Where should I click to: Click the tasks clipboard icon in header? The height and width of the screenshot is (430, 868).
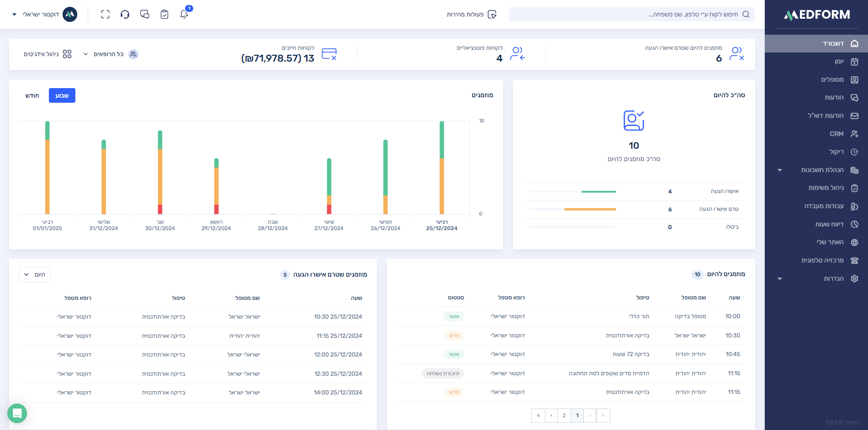pos(164,14)
